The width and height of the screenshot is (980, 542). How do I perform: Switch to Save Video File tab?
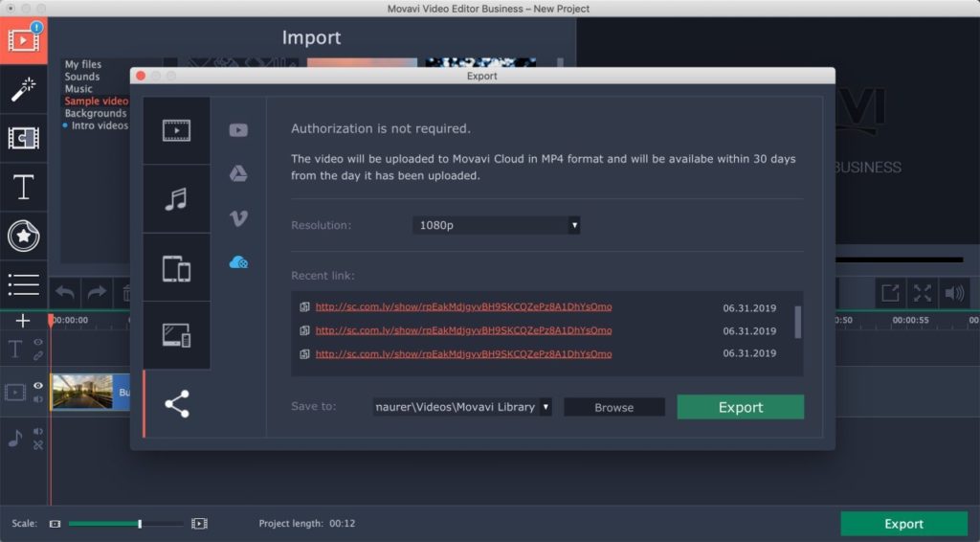176,130
